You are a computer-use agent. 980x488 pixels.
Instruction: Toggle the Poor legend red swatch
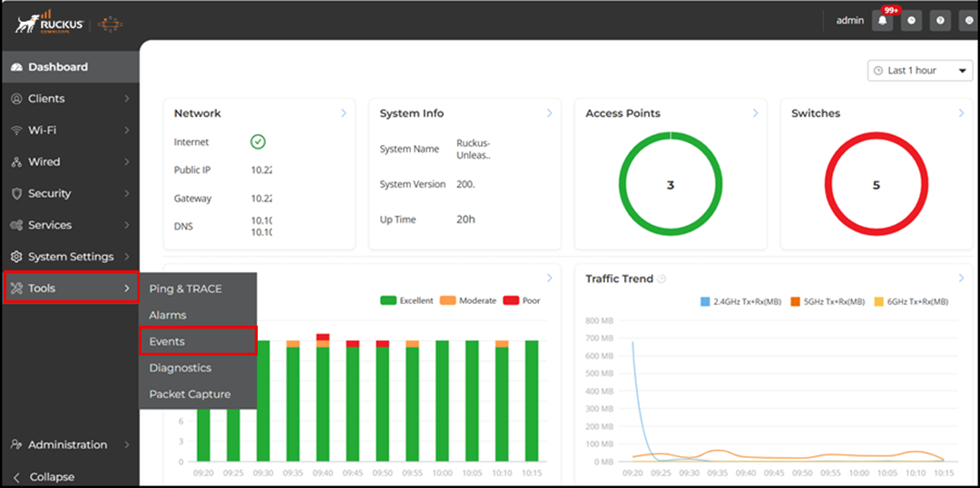tap(511, 300)
